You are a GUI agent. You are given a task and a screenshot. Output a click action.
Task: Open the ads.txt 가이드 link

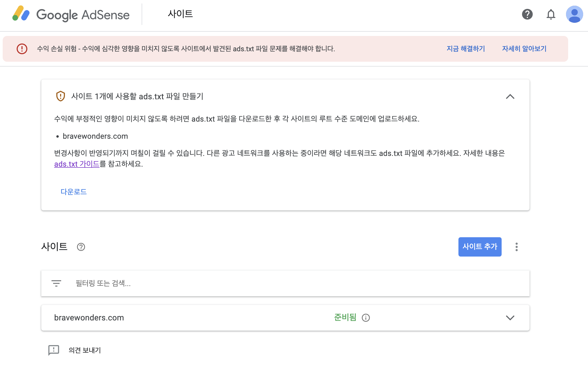[77, 164]
